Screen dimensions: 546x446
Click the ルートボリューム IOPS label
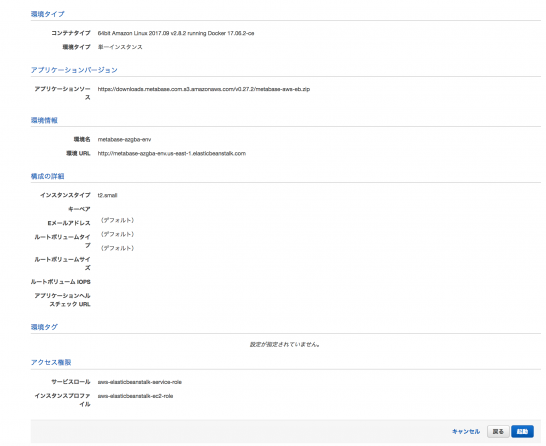61,282
